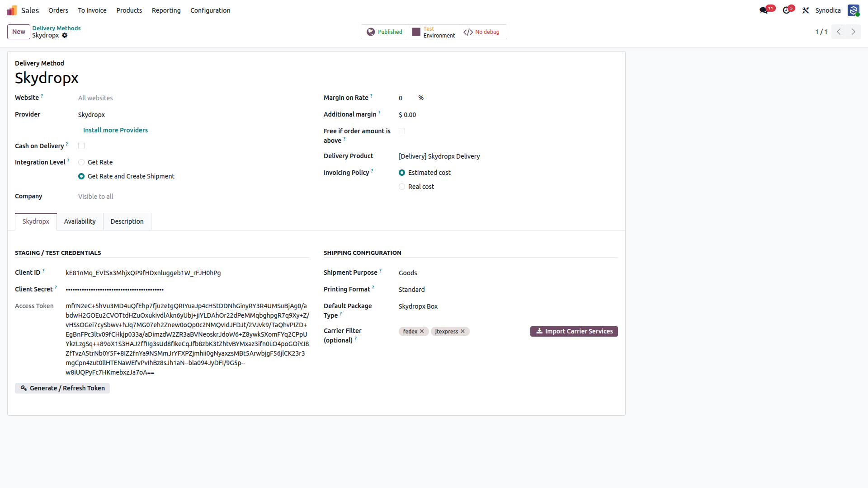Click the Carrier Filter tags field
This screenshot has height=488, width=868.
coord(461,331)
